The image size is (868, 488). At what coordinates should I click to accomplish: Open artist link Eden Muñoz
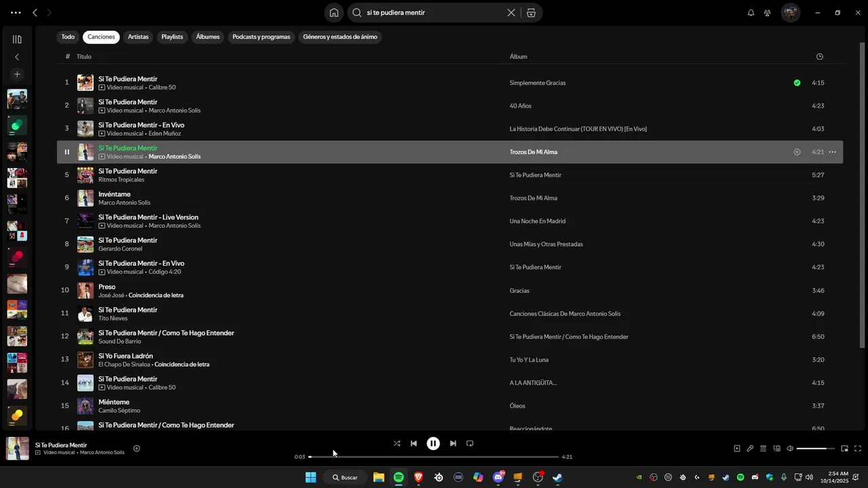pyautogui.click(x=165, y=134)
